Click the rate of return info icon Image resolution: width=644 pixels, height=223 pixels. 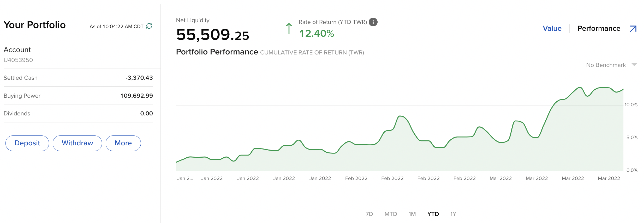pos(373,22)
